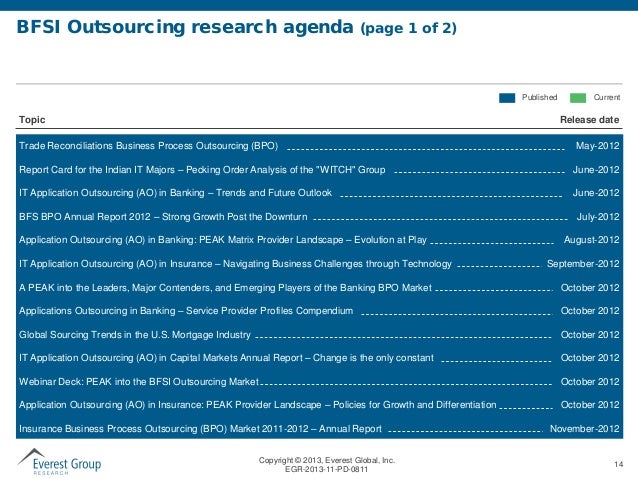Select 'IT Application Outsourcing (AO) in Banking – Trends' row

pos(319,192)
